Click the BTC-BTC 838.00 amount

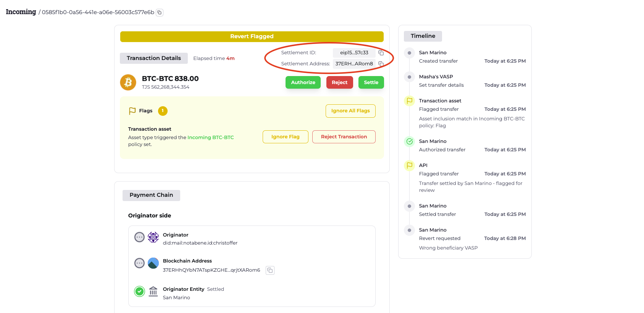(x=170, y=79)
